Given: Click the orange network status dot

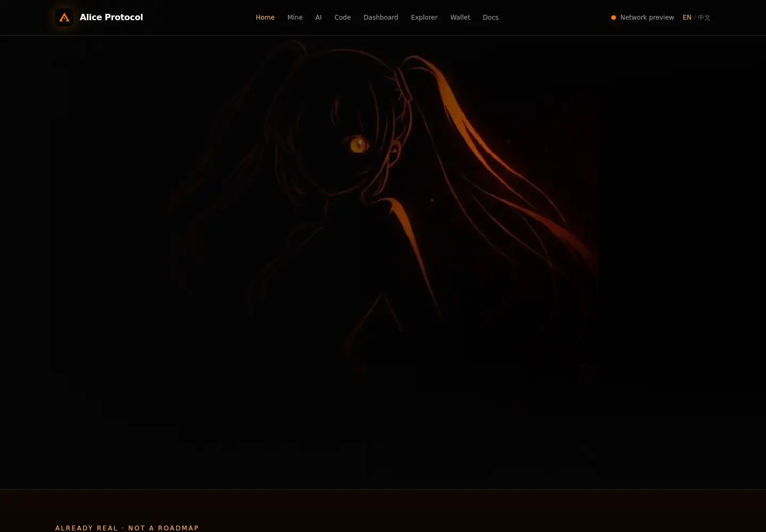Looking at the screenshot, I should [613, 18].
